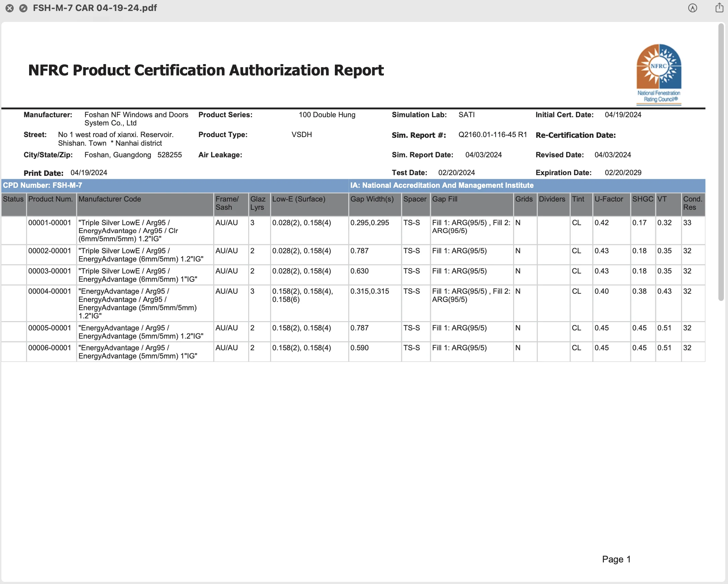Click the report title heading
Viewport: 728px width, 584px height.
pos(206,70)
